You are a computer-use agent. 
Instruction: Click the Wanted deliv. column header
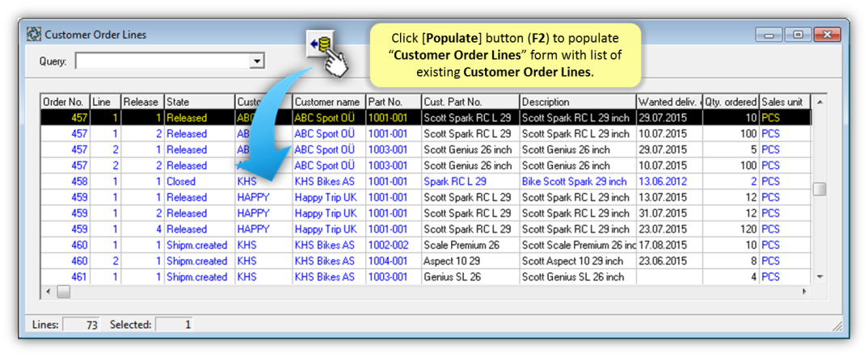tap(669, 102)
